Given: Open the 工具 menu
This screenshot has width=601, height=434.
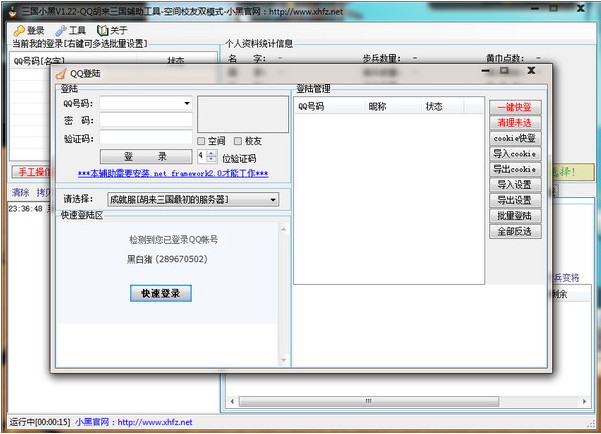Looking at the screenshot, I should [x=71, y=30].
